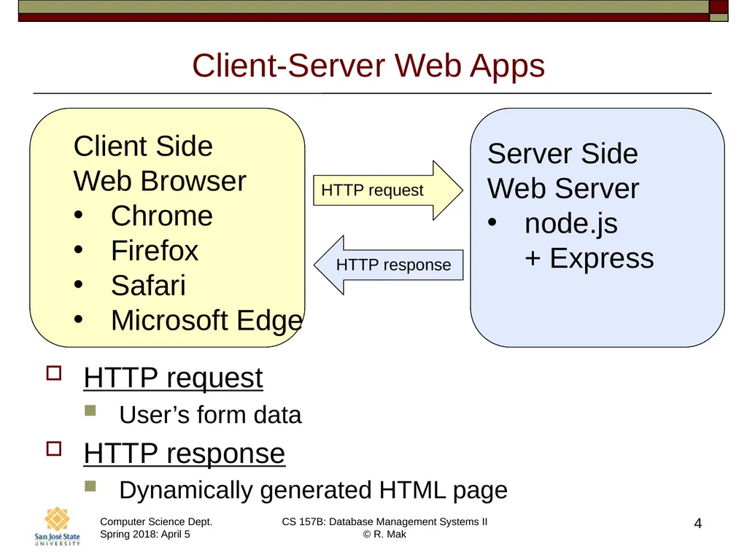
Task: Select the 'Server Side' heading text
Action: coord(562,154)
